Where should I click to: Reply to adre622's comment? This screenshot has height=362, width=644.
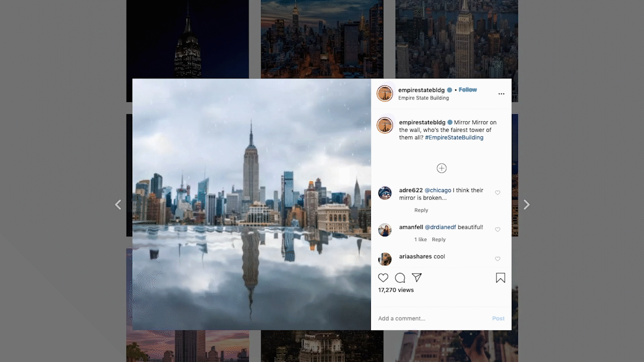tap(421, 210)
